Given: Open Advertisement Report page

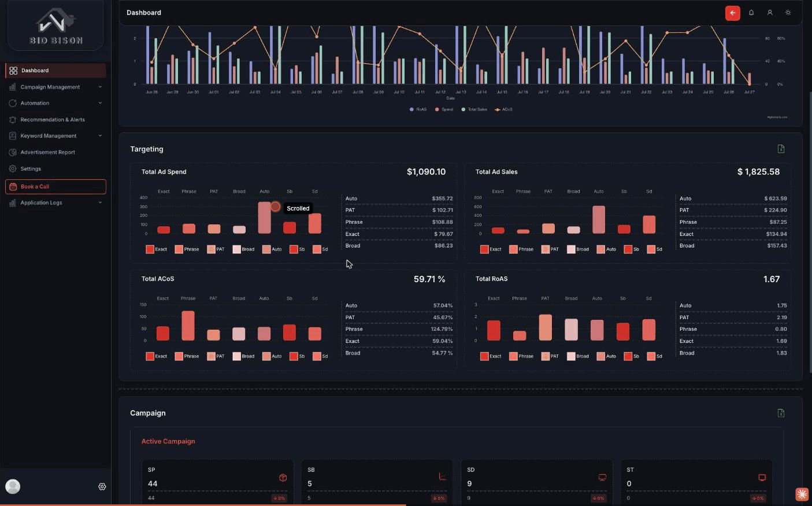Looking at the screenshot, I should click(x=55, y=152).
